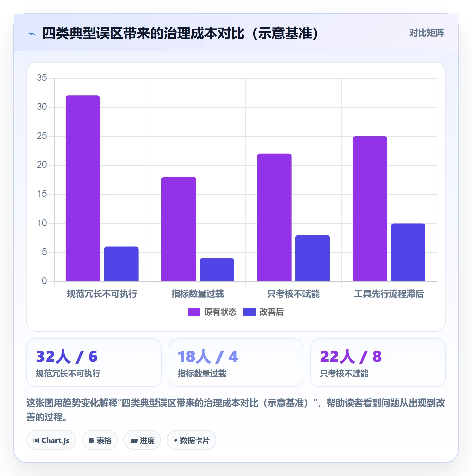The height and width of the screenshot is (476, 472).
Task: Click the y-axis value 20
Action: [x=42, y=165]
